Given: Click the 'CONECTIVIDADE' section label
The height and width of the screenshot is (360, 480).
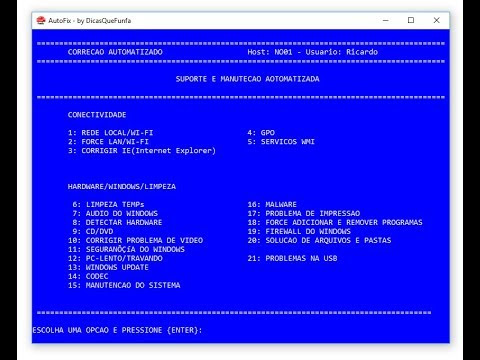Looking at the screenshot, I should click(97, 115).
